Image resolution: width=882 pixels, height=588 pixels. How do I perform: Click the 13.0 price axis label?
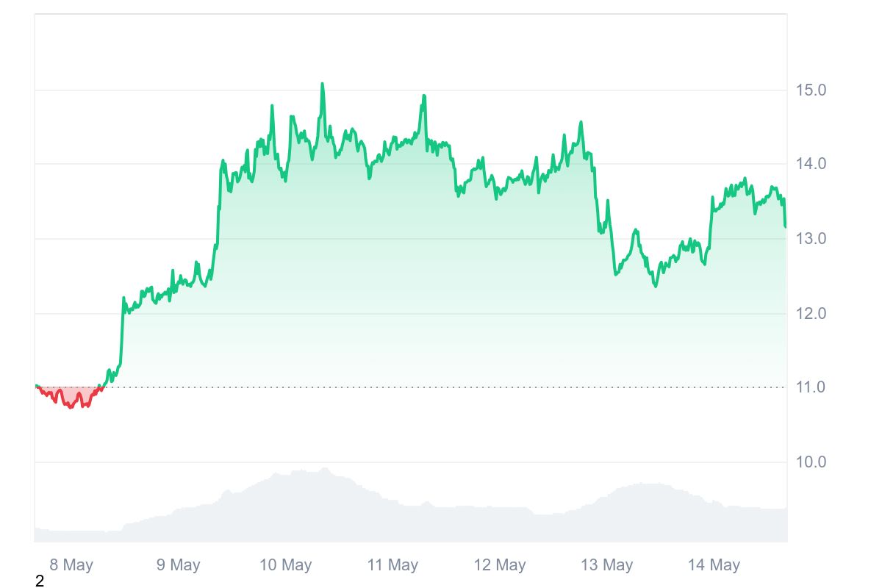click(x=811, y=239)
